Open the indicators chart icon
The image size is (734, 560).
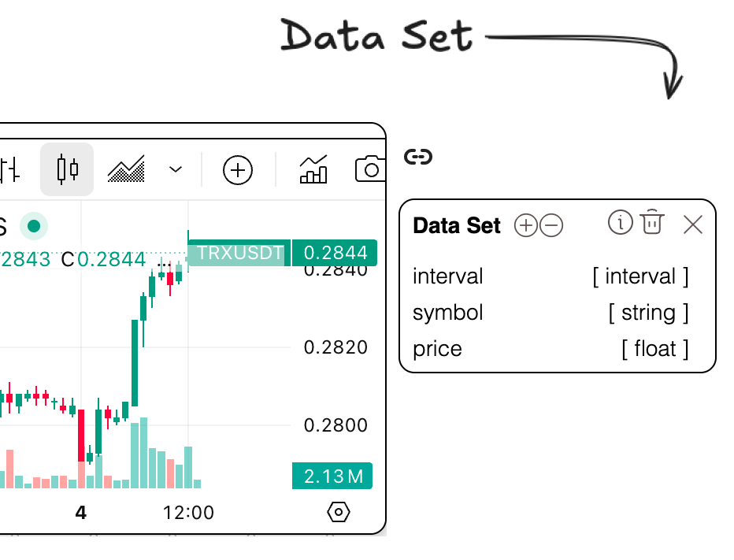(x=313, y=169)
